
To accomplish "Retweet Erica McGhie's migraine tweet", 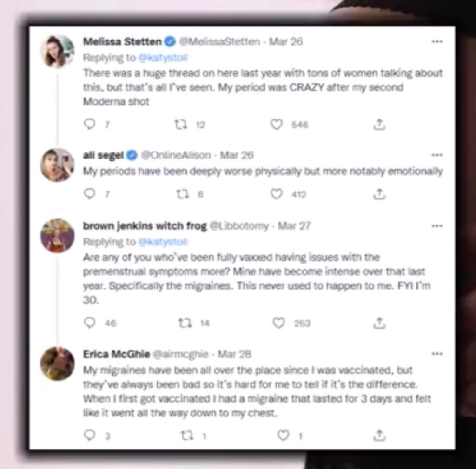I will (x=187, y=436).
